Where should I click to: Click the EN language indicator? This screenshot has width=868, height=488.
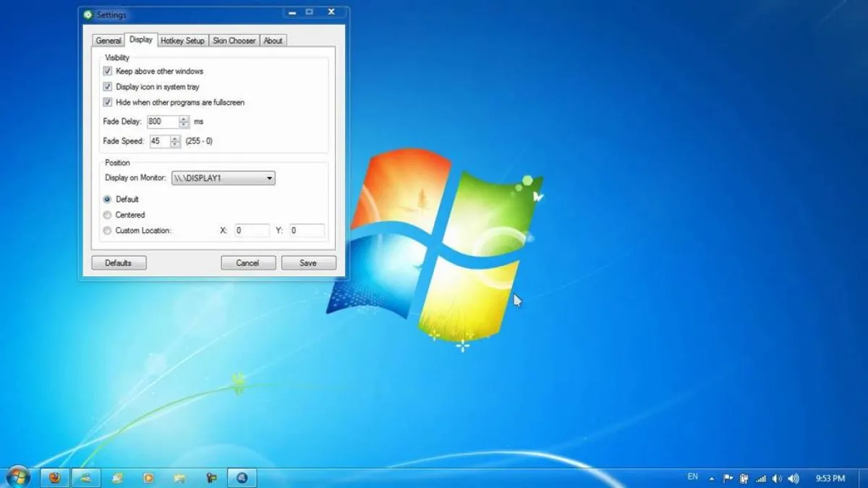point(692,477)
